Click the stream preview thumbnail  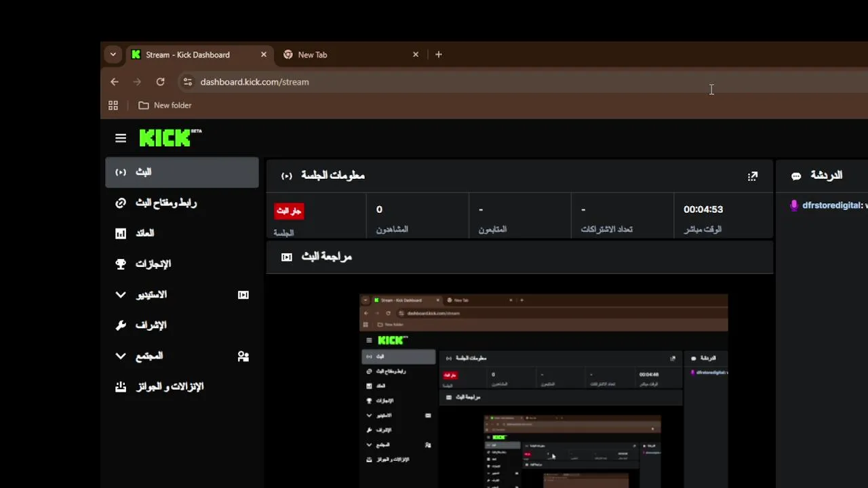(544, 391)
